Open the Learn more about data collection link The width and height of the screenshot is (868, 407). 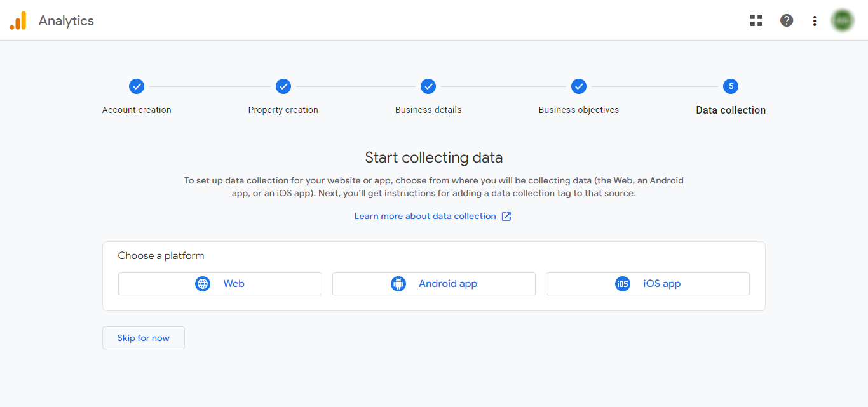click(424, 216)
